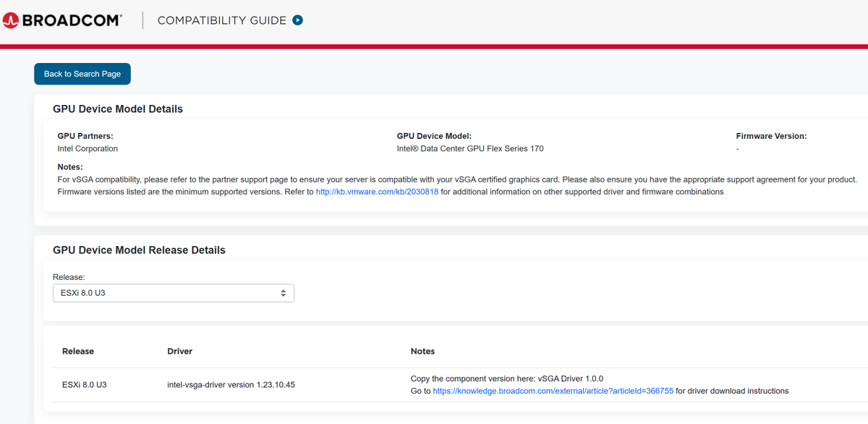Screen dimensions: 868x424
Task: Go back using Back to Search Page button
Action: pyautogui.click(x=82, y=74)
